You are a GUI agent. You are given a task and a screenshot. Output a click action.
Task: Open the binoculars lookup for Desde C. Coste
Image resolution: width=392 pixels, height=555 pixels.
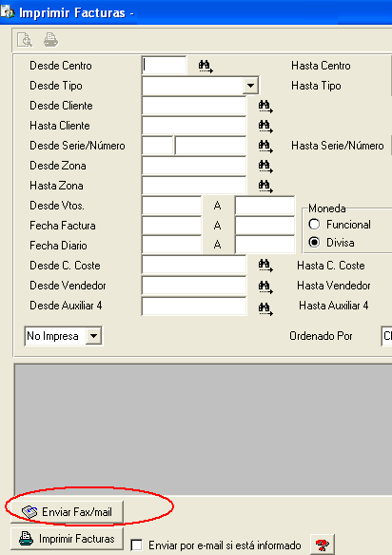265,265
